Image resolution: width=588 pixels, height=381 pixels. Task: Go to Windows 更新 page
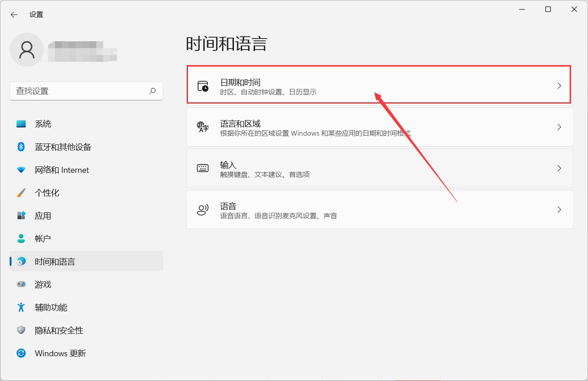[86, 353]
